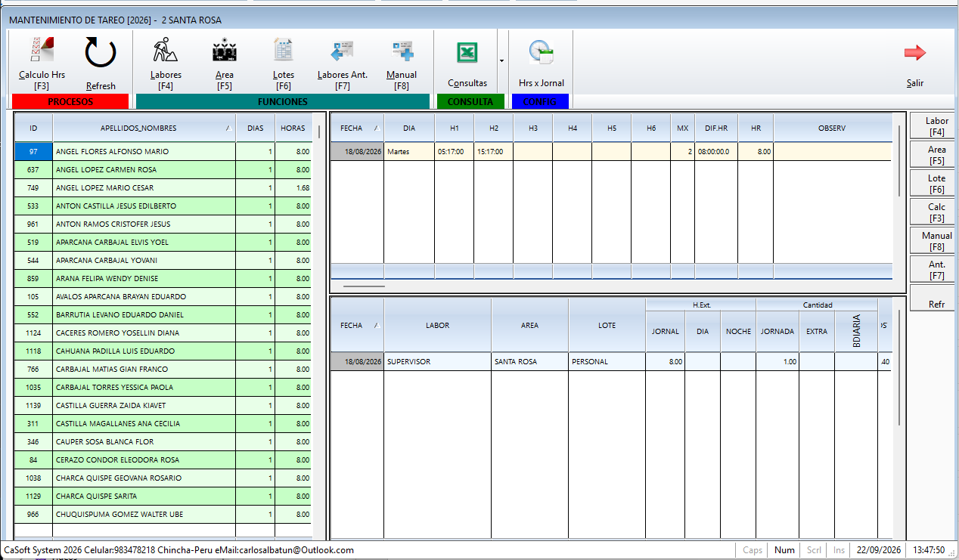
Task: Select employee CASTILLA GUERRA ZAIDA KIAVET
Action: point(163,405)
